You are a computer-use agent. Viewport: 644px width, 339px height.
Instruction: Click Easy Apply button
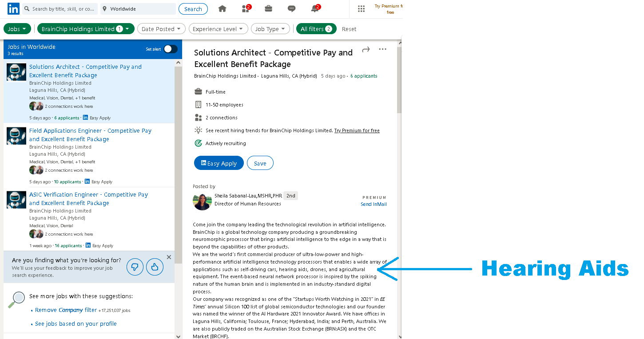(x=219, y=163)
